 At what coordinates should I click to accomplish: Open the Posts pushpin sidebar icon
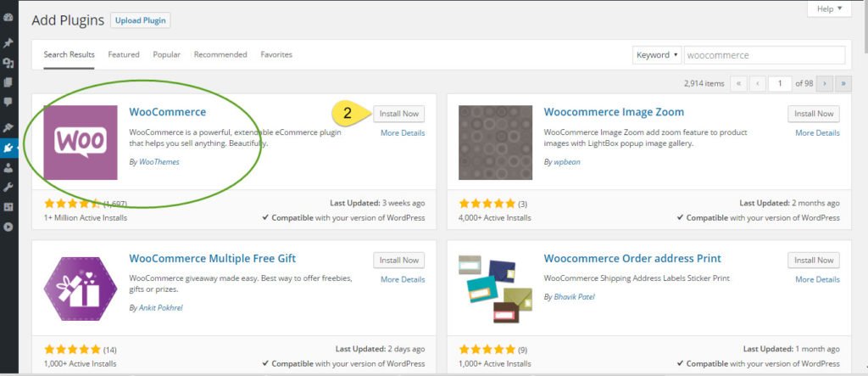(x=8, y=43)
